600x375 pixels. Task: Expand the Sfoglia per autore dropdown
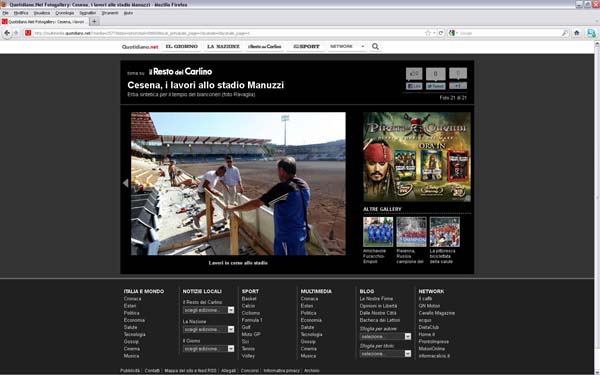tap(385, 336)
